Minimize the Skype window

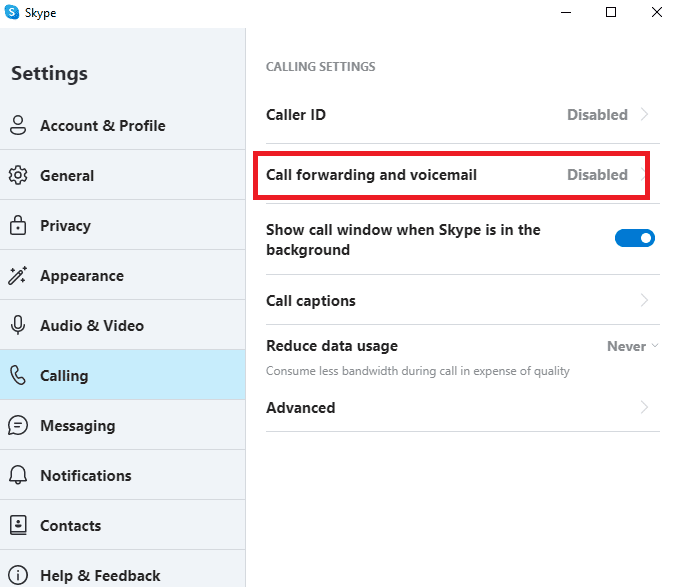[x=566, y=12]
